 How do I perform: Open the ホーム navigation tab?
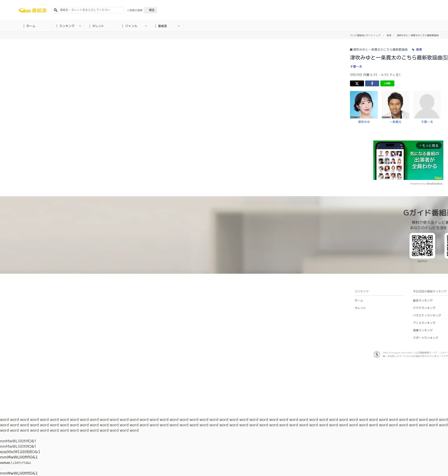click(x=31, y=26)
